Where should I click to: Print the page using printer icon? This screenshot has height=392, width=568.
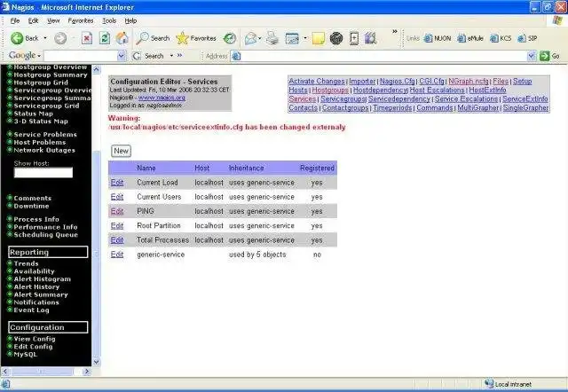pyautogui.click(x=272, y=38)
